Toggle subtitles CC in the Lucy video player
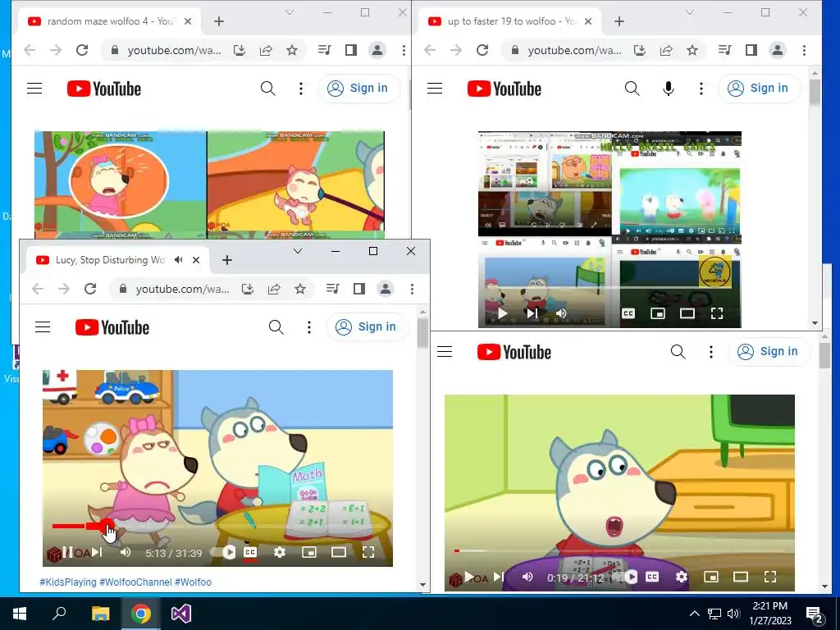Screen dimensions: 840x630 (250, 552)
